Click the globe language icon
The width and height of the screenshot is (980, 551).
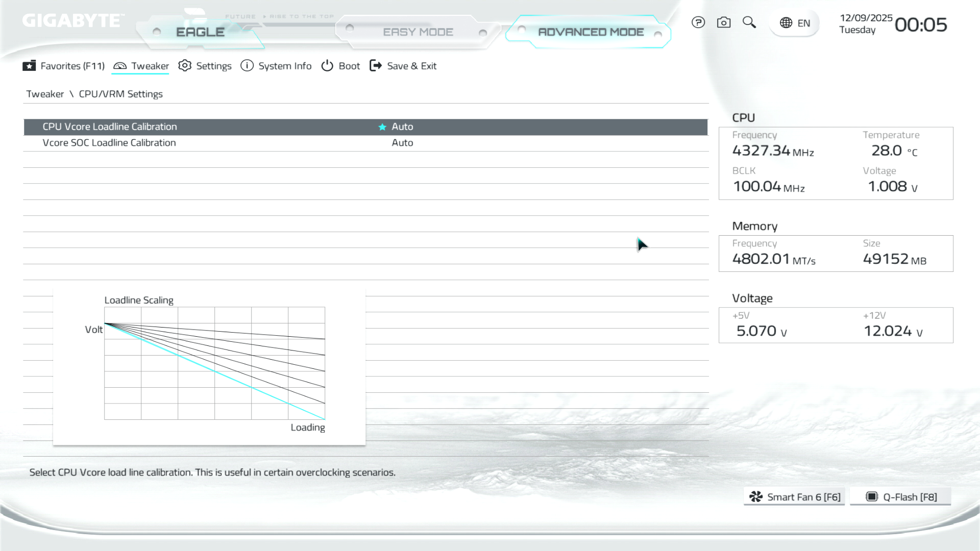pos(786,23)
